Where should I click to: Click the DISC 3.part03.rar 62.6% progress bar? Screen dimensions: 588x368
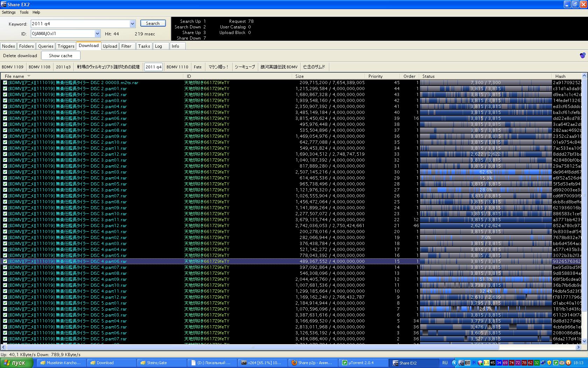485,172
